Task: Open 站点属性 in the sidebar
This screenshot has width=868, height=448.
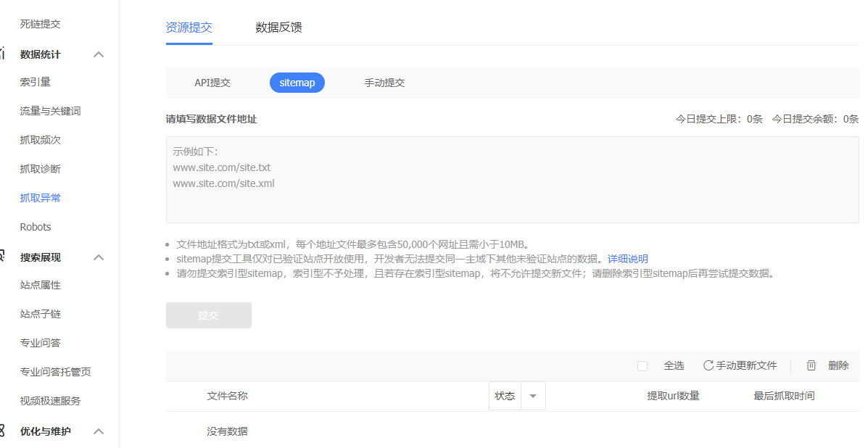Action: click(x=41, y=286)
